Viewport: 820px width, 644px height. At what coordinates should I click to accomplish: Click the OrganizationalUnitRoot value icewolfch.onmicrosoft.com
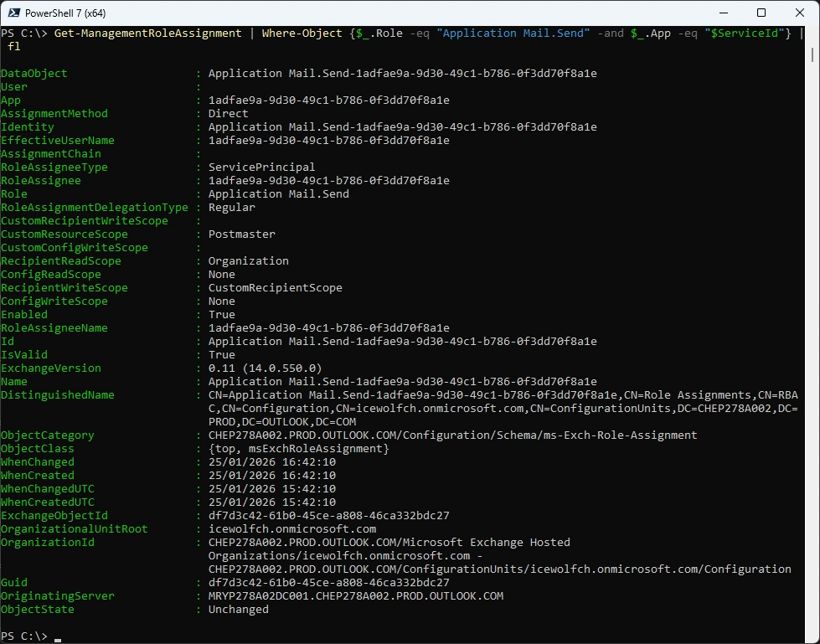pyautogui.click(x=291, y=529)
